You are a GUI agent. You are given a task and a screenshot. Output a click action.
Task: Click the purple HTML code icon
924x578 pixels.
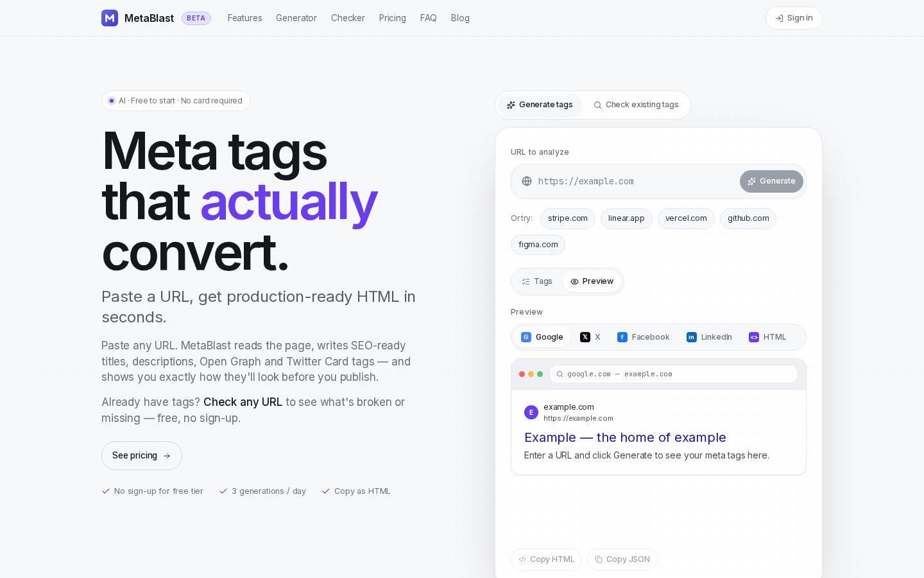tap(754, 337)
